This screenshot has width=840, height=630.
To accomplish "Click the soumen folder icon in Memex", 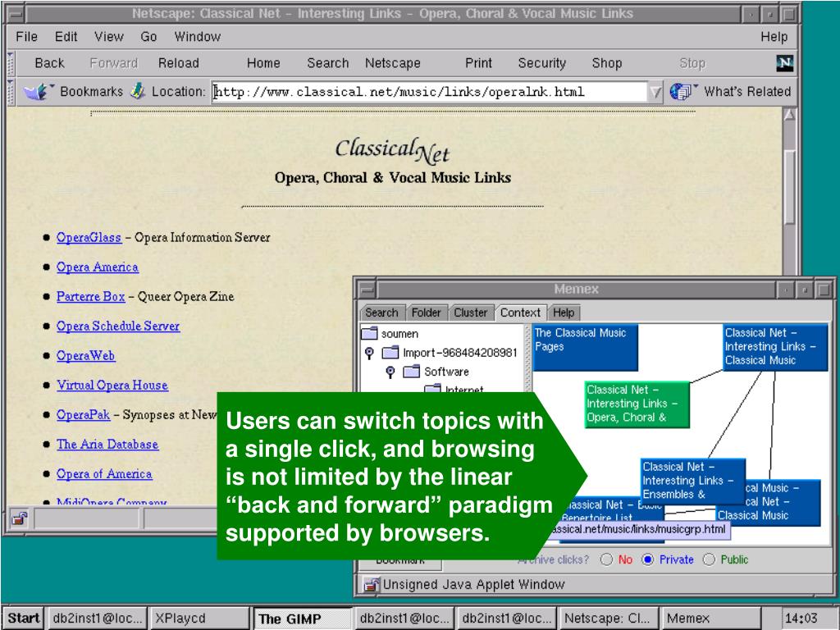I will 370,333.
